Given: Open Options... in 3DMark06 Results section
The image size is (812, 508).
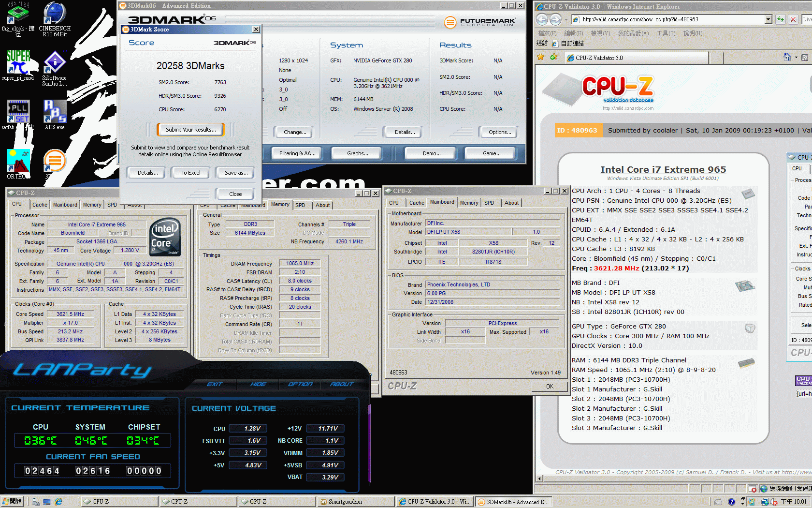Looking at the screenshot, I should (500, 132).
